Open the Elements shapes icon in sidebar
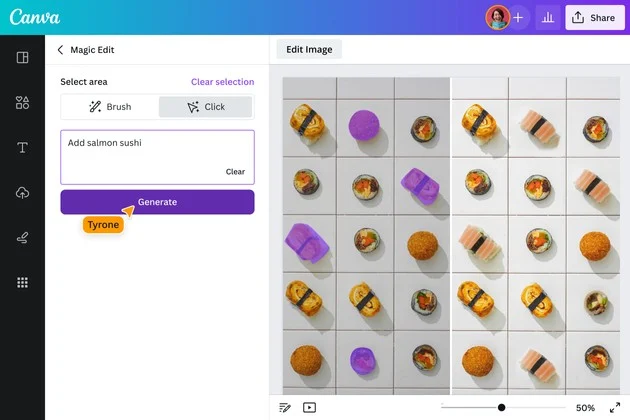The height and width of the screenshot is (420, 630). tap(22, 102)
